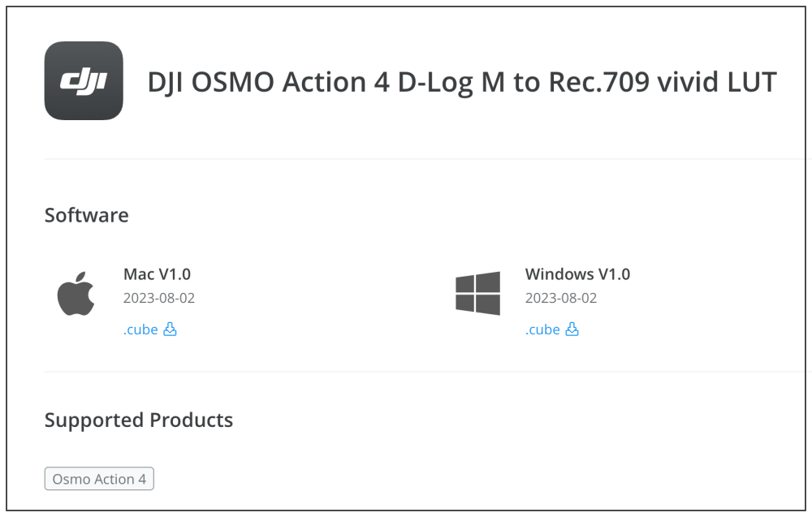Screen dimensions: 812x517
Task: Click the Software section heading
Action: (86, 215)
